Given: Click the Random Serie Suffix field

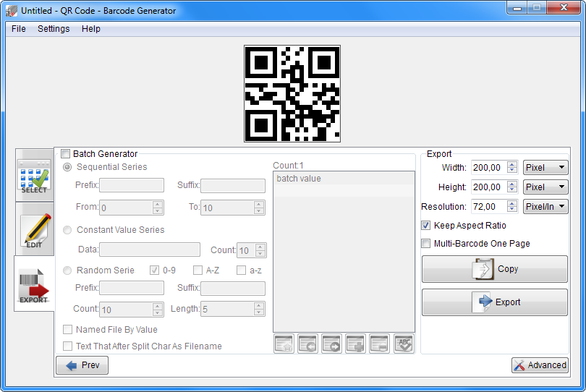Looking at the screenshot, I should (x=233, y=288).
